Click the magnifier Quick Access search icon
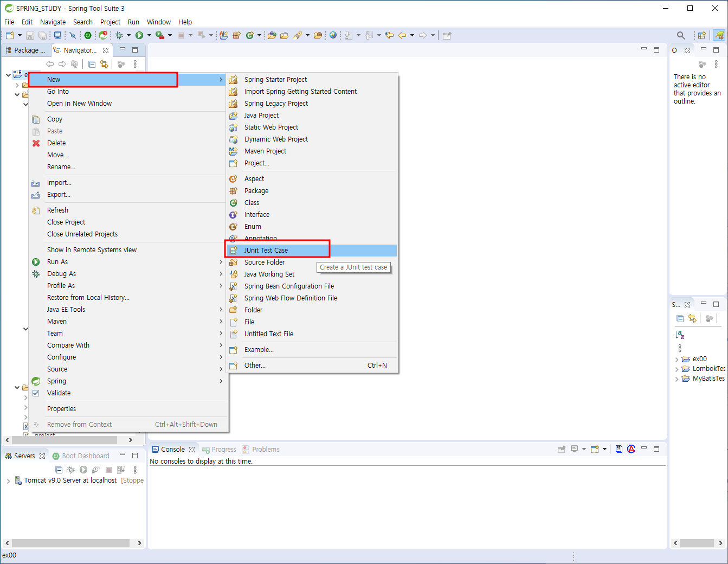Viewport: 728px width, 564px height. [681, 35]
